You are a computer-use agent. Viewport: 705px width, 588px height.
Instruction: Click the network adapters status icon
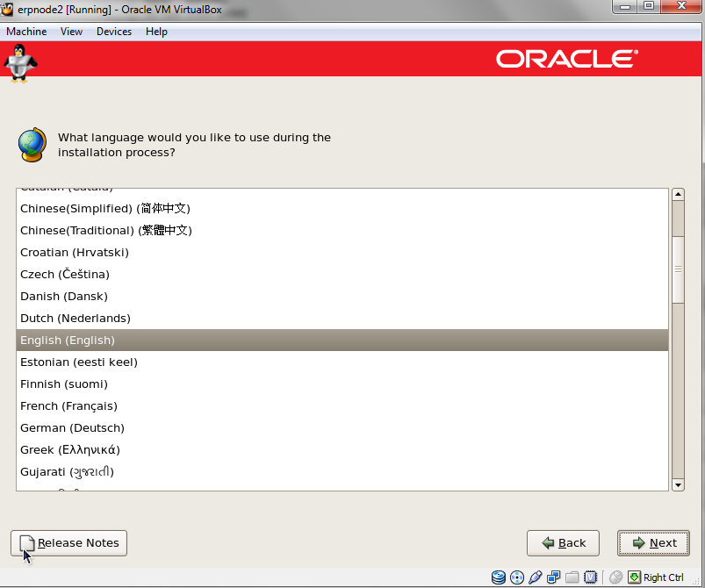(553, 577)
